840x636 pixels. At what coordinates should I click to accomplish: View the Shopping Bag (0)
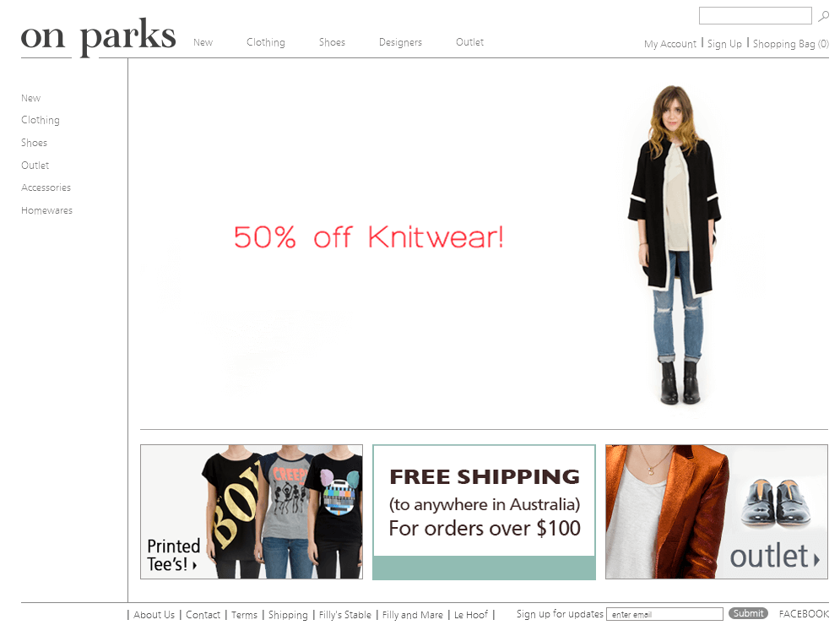[x=791, y=44]
